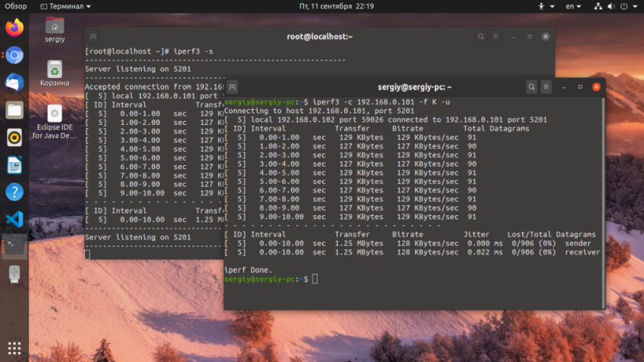This screenshot has width=644, height=362.
Task: Open Visual Studio Code from the dock
Action: click(14, 219)
